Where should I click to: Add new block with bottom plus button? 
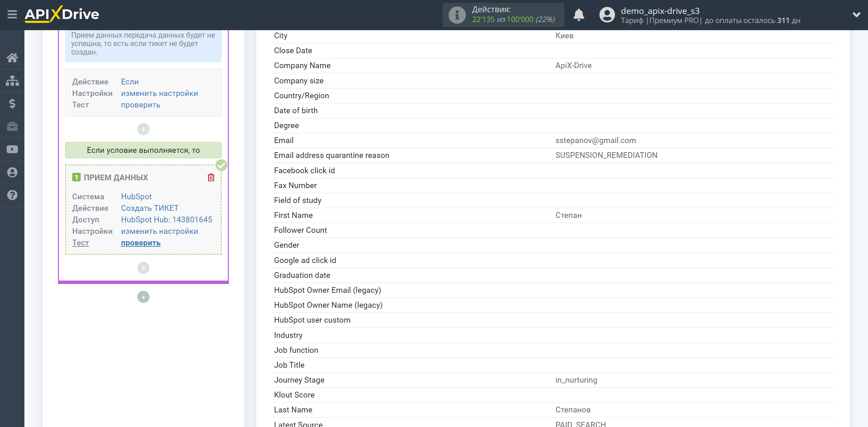click(x=143, y=297)
